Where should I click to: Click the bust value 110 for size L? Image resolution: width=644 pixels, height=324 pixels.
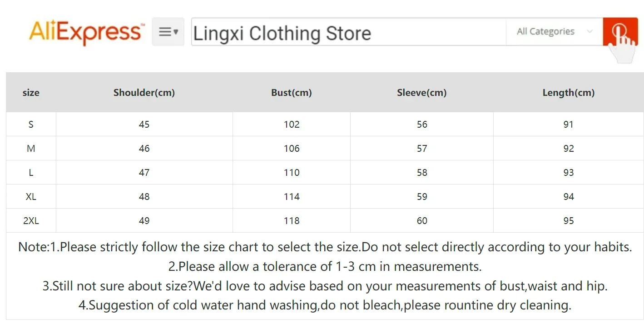coord(292,173)
